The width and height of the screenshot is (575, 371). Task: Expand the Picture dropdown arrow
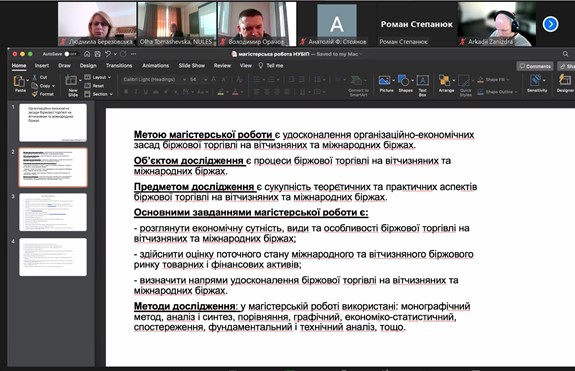(x=393, y=80)
